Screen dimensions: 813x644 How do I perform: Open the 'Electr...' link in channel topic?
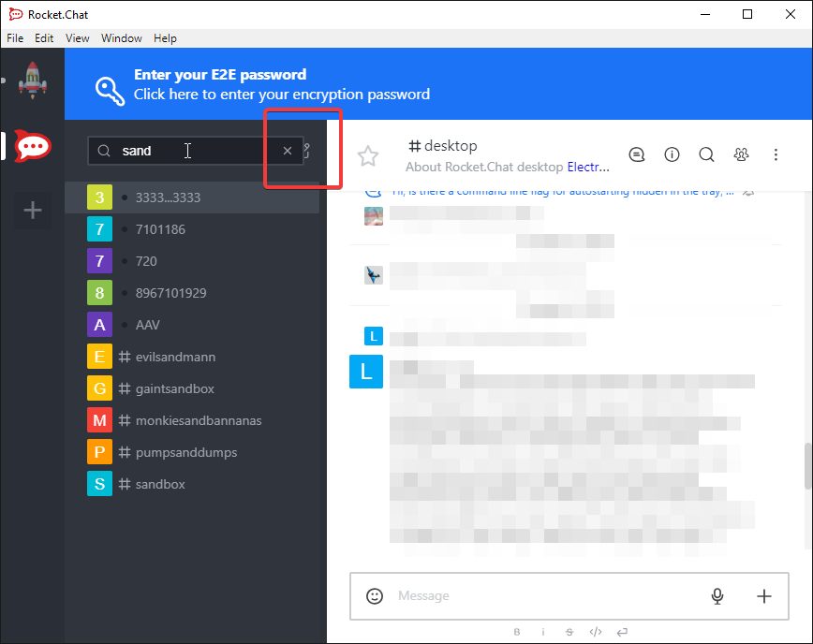pyautogui.click(x=588, y=167)
